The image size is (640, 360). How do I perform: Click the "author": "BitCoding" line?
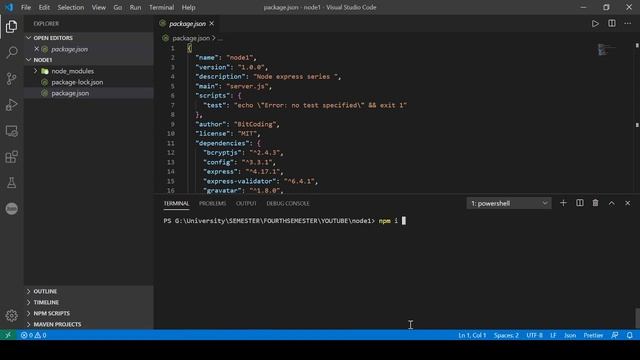(238, 124)
